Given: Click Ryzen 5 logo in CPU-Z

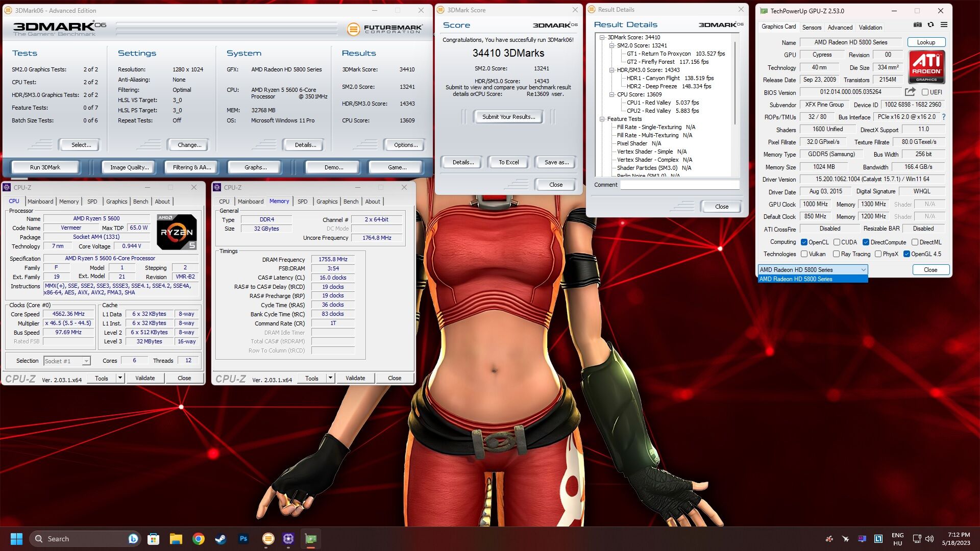Looking at the screenshot, I should (177, 232).
